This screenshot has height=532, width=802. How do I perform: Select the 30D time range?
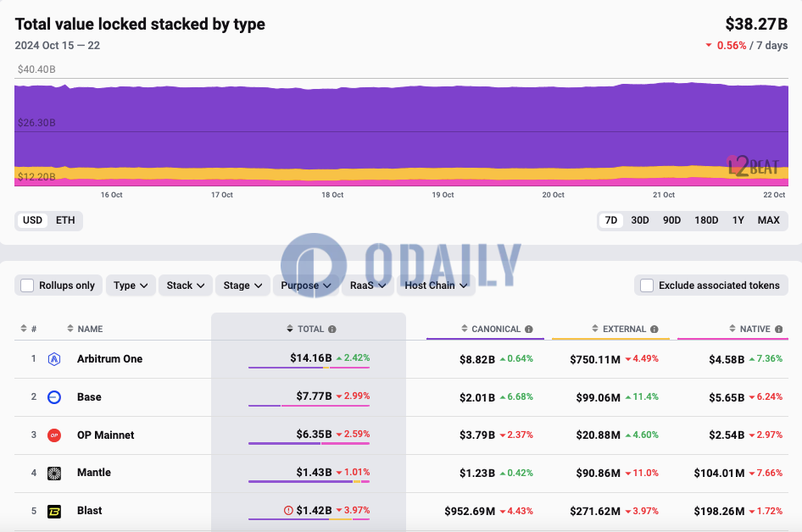tap(640, 220)
